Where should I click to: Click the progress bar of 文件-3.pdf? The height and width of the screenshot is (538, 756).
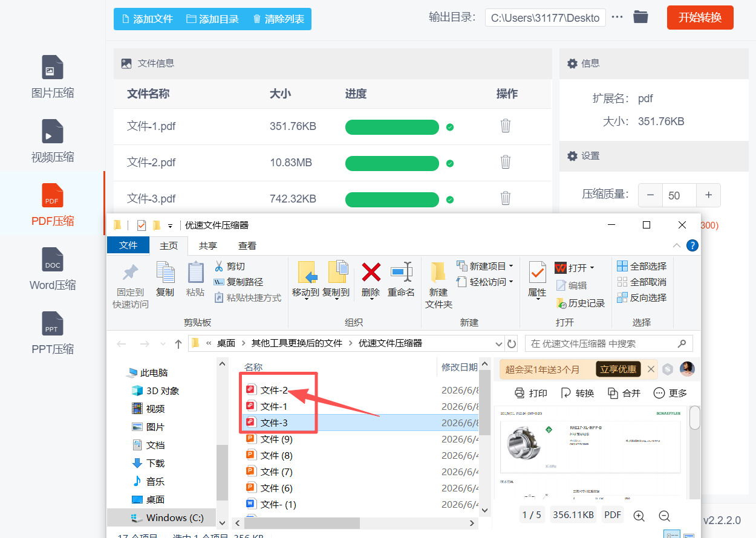(x=392, y=199)
